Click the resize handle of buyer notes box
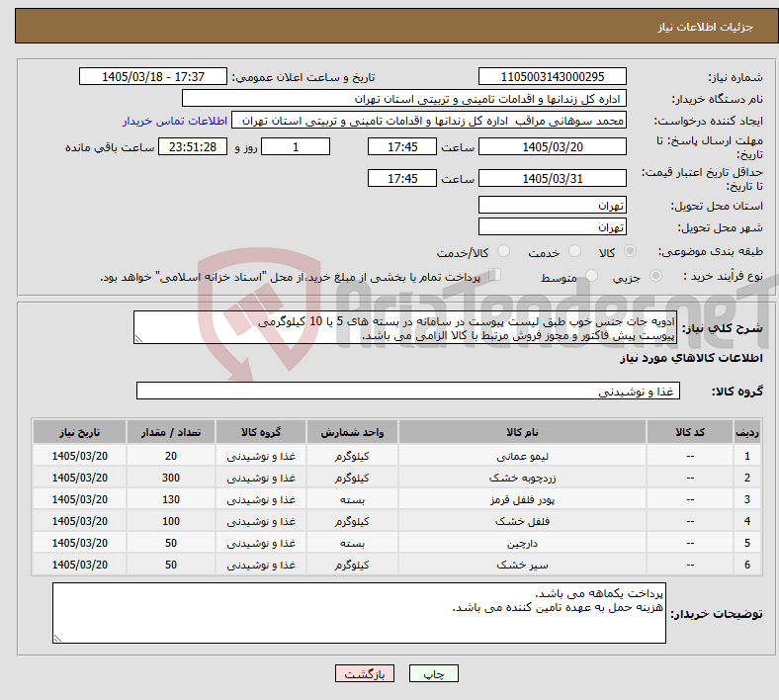779x700 pixels. click(57, 639)
